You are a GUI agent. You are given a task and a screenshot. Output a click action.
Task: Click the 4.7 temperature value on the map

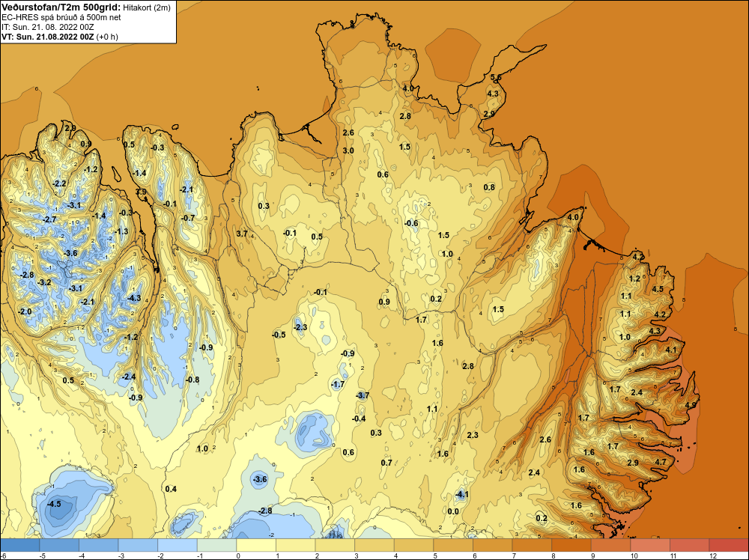pyautogui.click(x=661, y=462)
